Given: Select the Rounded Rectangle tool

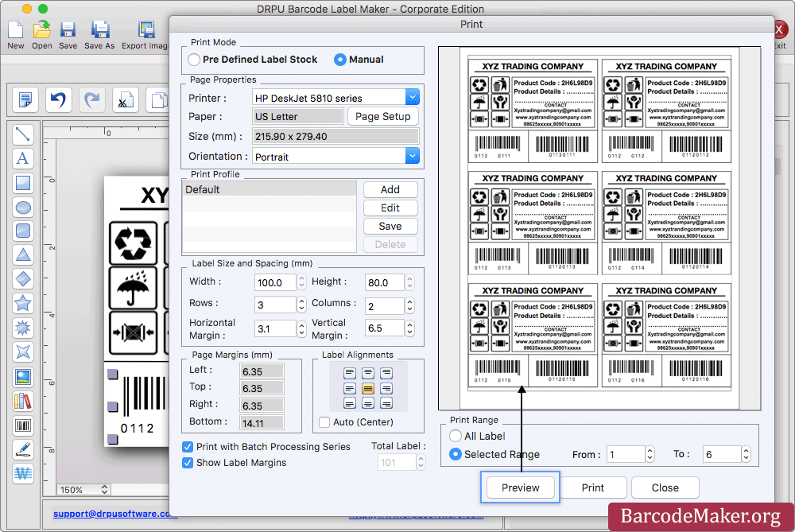Looking at the screenshot, I should pos(23,231).
